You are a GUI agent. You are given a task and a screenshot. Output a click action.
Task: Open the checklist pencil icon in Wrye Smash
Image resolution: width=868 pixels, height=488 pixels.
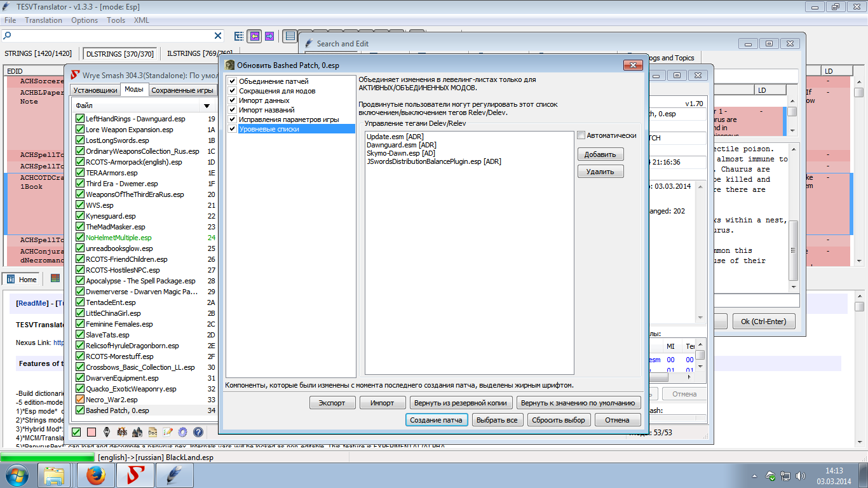[168, 432]
